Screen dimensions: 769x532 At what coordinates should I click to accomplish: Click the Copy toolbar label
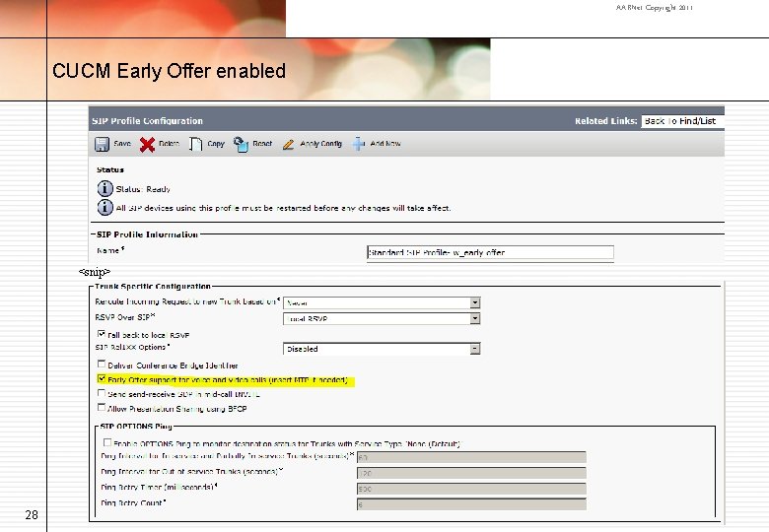click(216, 144)
